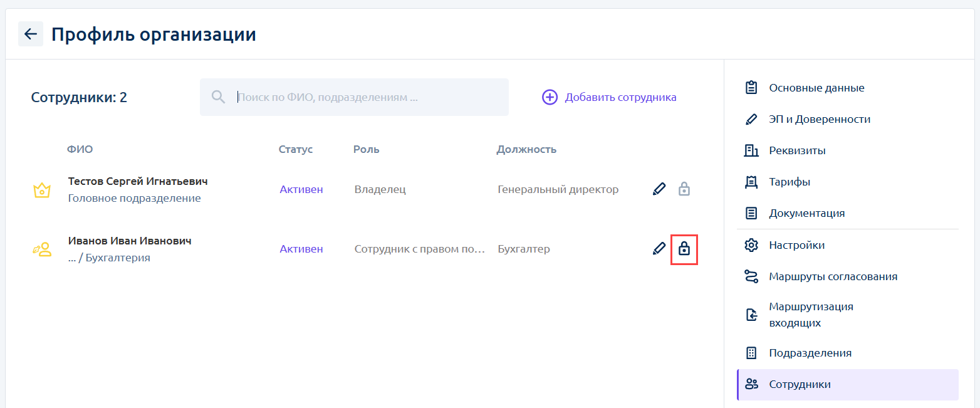Click the Основные данные clipboard icon
The height and width of the screenshot is (408, 980).
751,88
